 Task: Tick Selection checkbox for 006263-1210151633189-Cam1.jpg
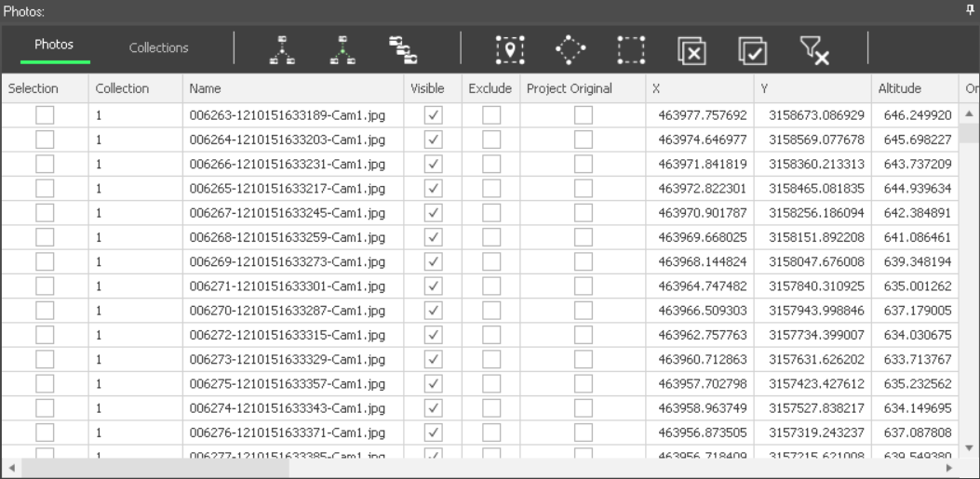[45, 115]
